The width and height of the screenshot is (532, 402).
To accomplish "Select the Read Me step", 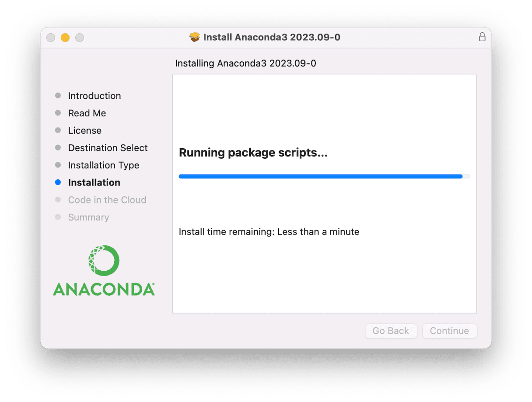I will pyautogui.click(x=87, y=113).
